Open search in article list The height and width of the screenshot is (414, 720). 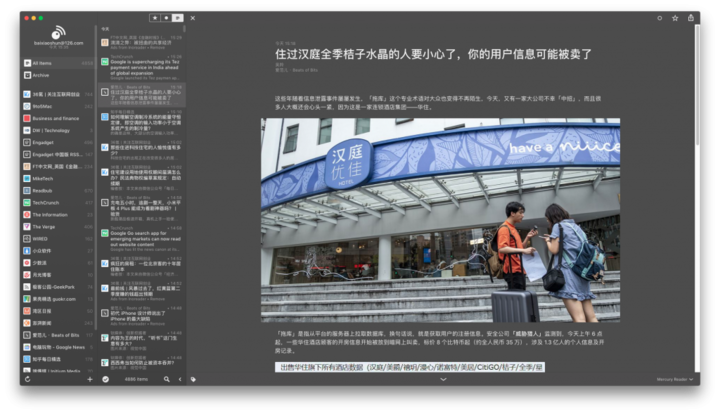[167, 379]
